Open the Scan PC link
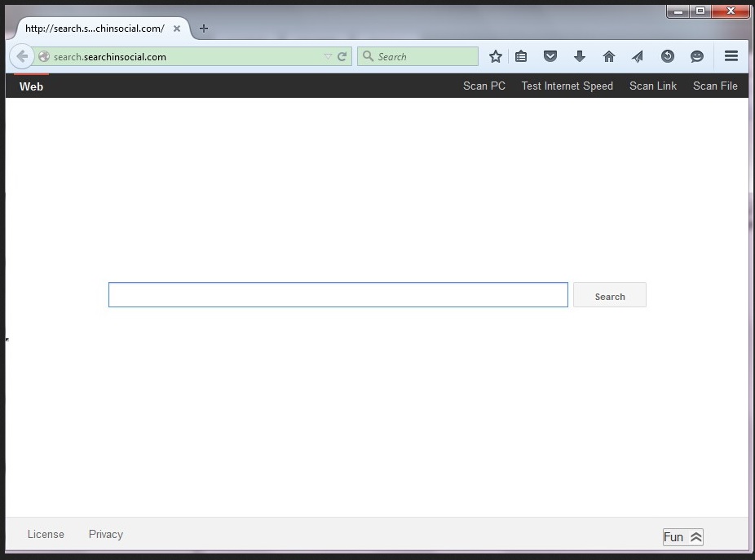This screenshot has height=560, width=755. pos(484,86)
